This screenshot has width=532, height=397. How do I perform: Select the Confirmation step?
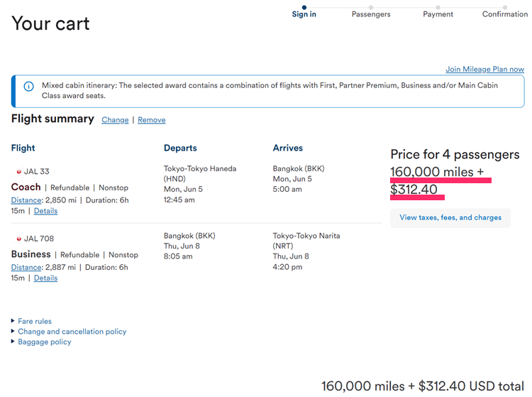[504, 14]
